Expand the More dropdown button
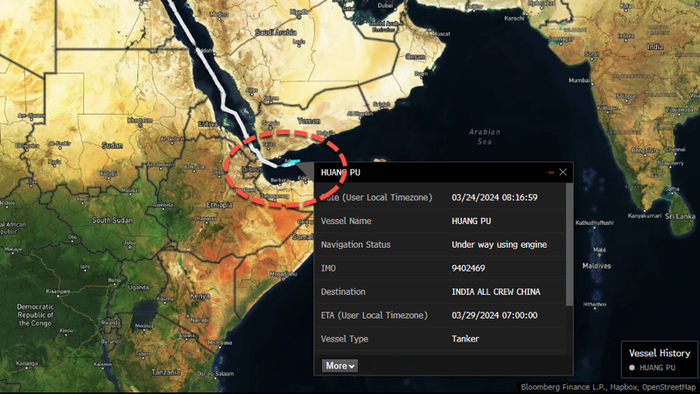 tap(340, 366)
